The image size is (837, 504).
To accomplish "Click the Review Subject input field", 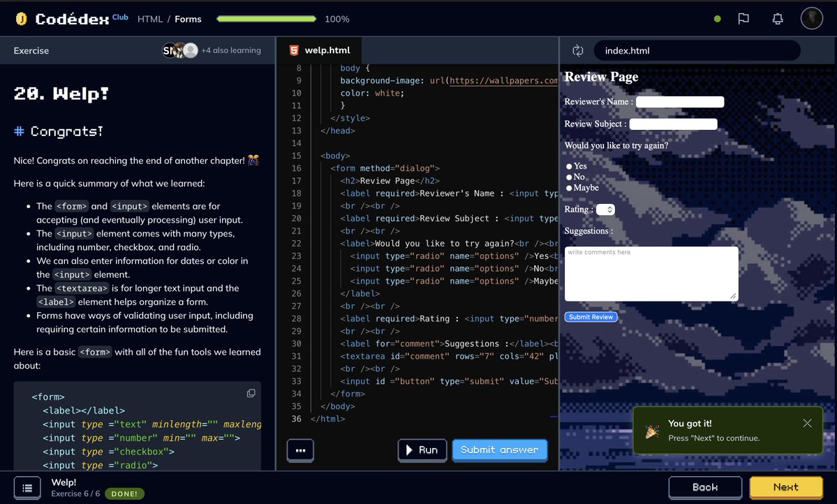I will click(x=673, y=124).
